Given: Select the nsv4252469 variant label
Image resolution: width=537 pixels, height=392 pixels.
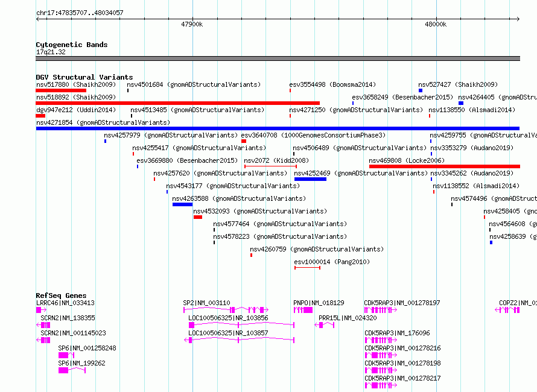Looking at the screenshot, I should [361, 173].
